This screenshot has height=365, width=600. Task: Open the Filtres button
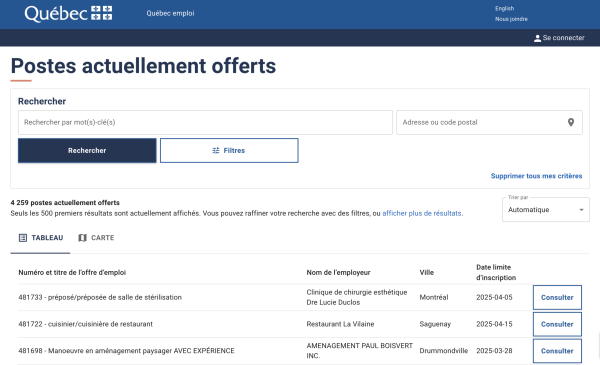[229, 151]
